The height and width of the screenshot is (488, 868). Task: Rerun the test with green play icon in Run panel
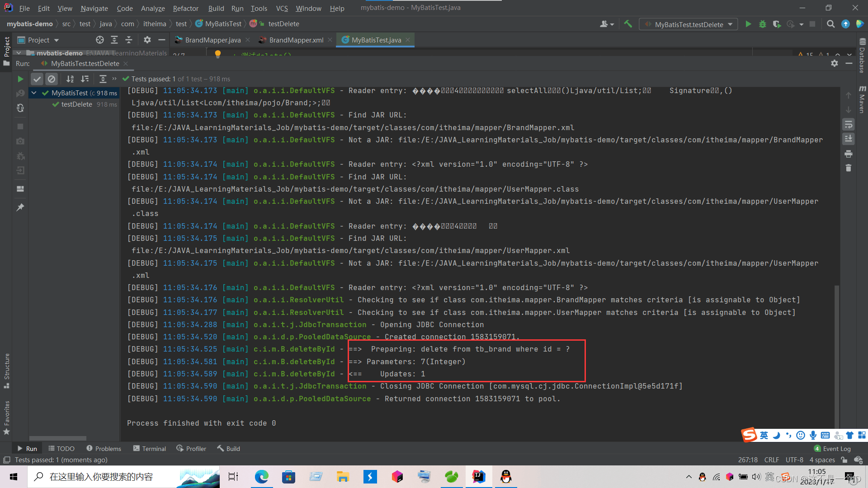[x=20, y=79]
